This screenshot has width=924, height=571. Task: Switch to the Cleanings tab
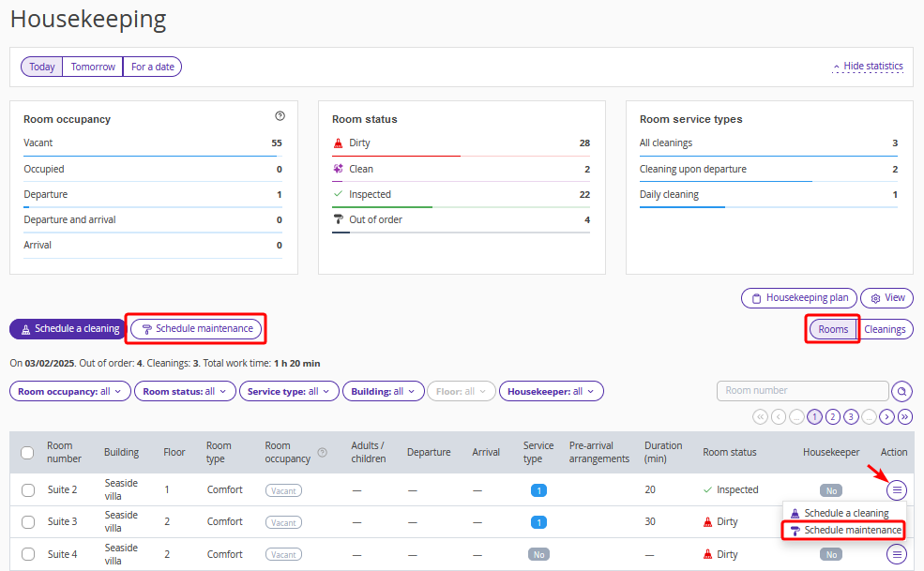point(885,329)
